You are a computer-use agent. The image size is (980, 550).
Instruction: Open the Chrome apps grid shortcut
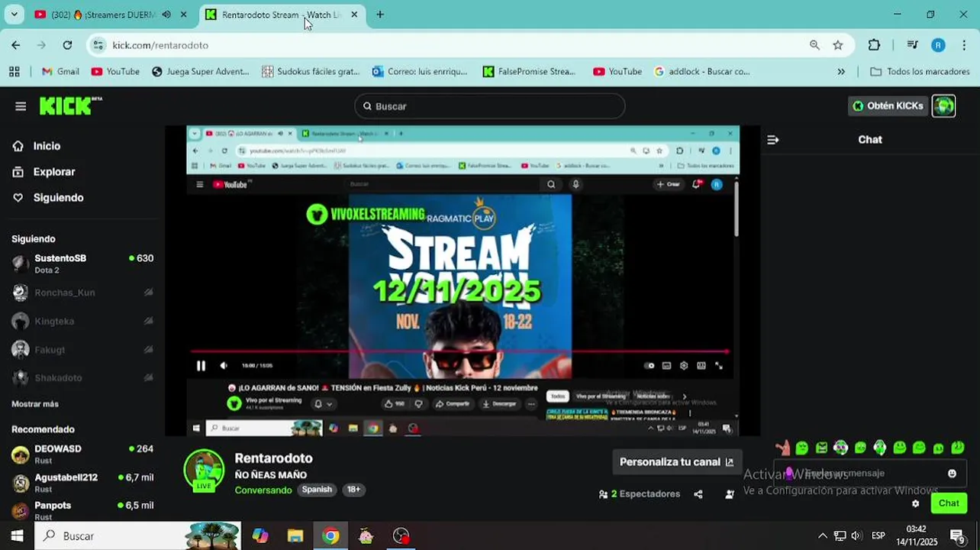[x=14, y=71]
